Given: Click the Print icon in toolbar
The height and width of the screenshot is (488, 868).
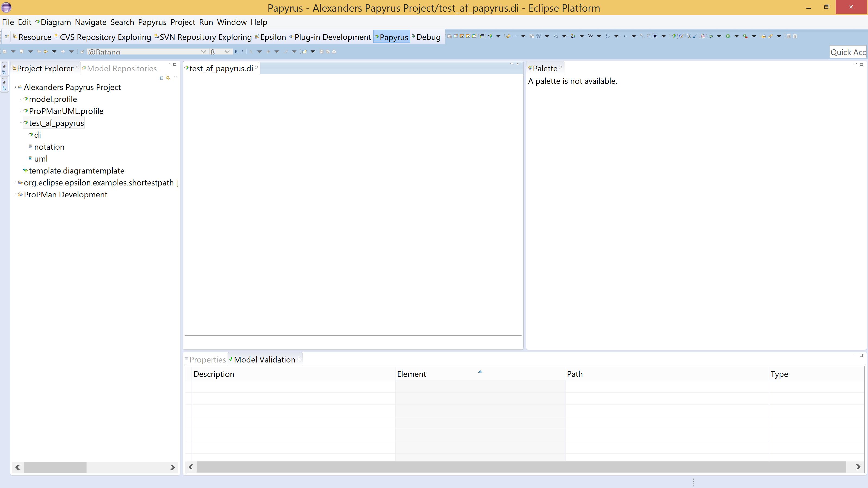Looking at the screenshot, I should tap(334, 52).
